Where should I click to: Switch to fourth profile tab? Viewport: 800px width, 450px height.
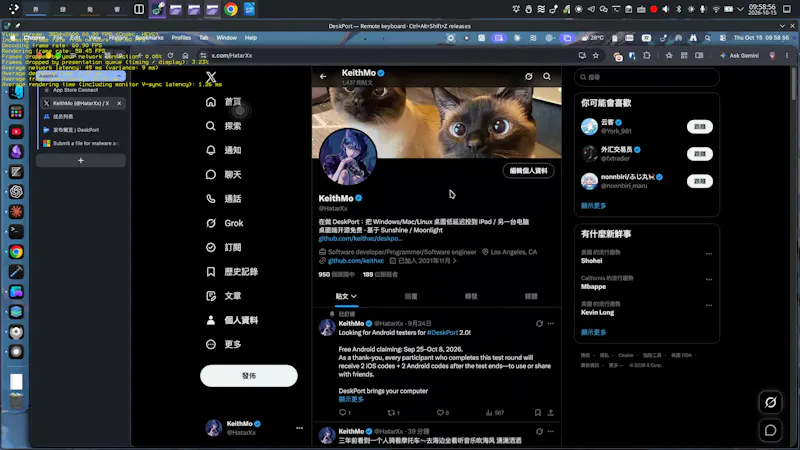531,296
